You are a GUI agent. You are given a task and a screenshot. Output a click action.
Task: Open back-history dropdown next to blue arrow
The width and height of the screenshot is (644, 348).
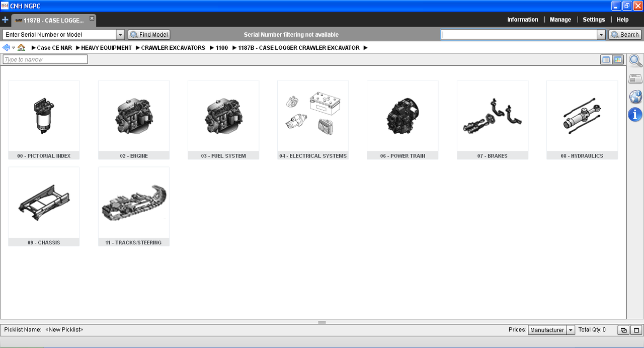[x=14, y=48]
